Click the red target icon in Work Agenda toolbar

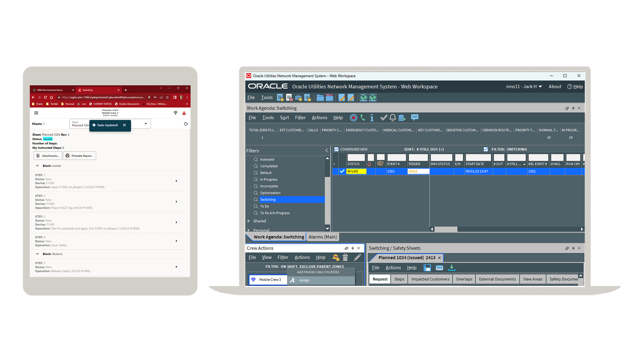coord(353,118)
